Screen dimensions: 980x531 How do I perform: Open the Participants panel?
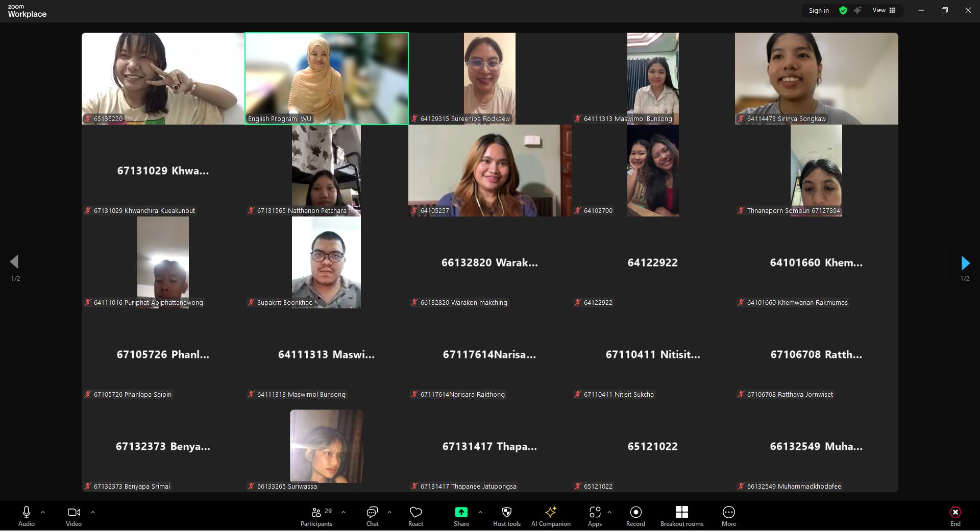316,516
